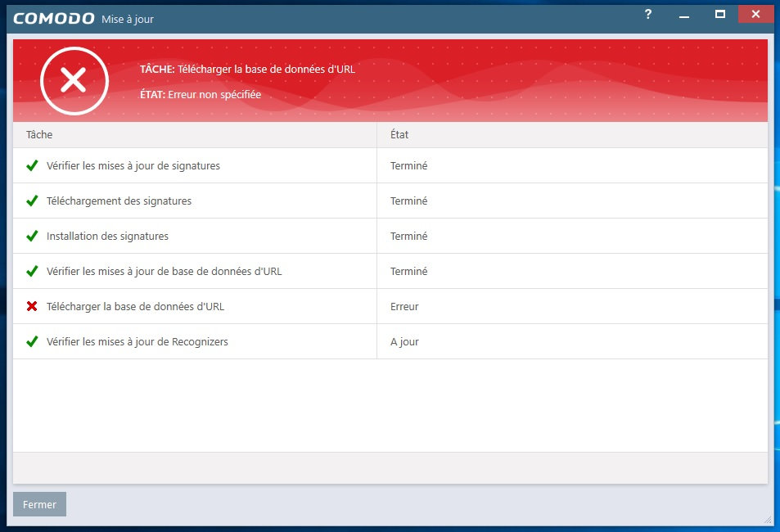Select 'Vérifier les mises à jour de base de données d'URL' text
780x532 pixels.
[165, 271]
